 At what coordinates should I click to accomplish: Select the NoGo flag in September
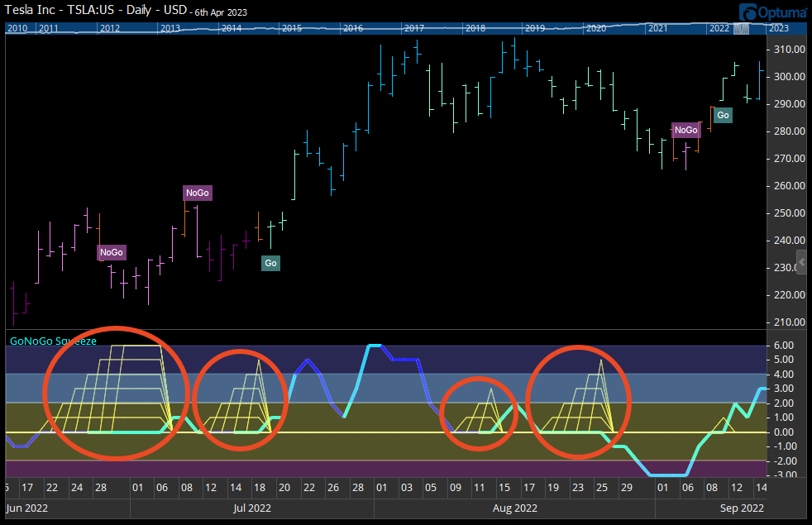coord(685,130)
